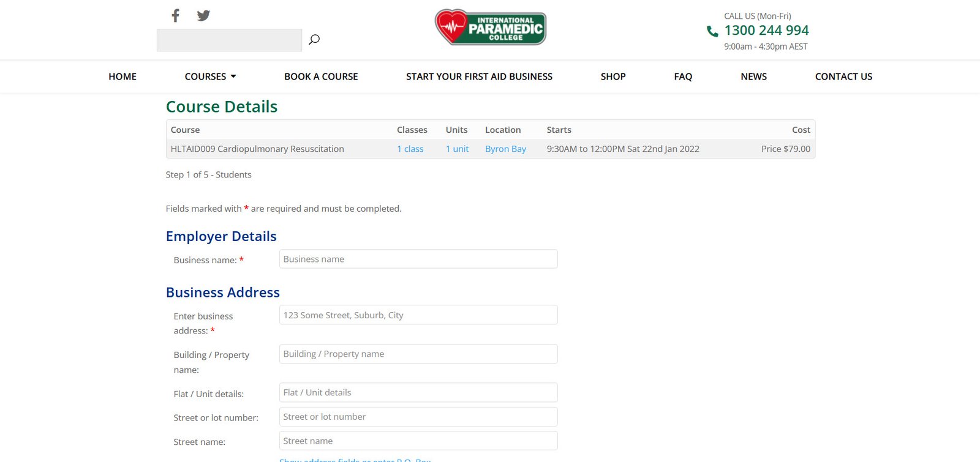Open the Contact Us page
980x462 pixels.
(843, 76)
